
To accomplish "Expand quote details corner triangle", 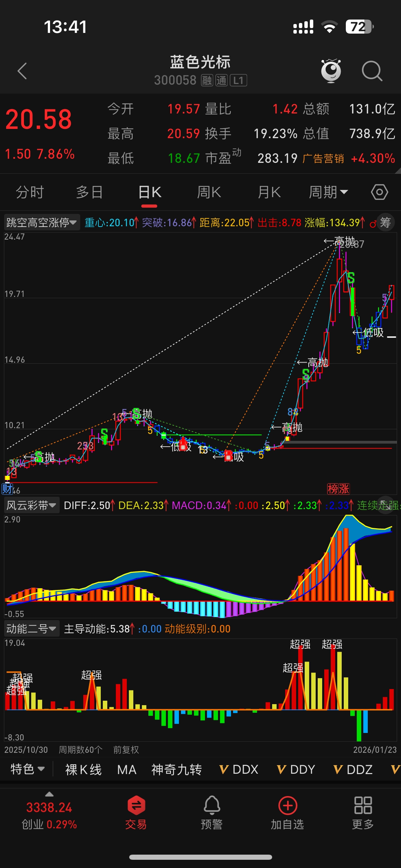I will point(398,170).
